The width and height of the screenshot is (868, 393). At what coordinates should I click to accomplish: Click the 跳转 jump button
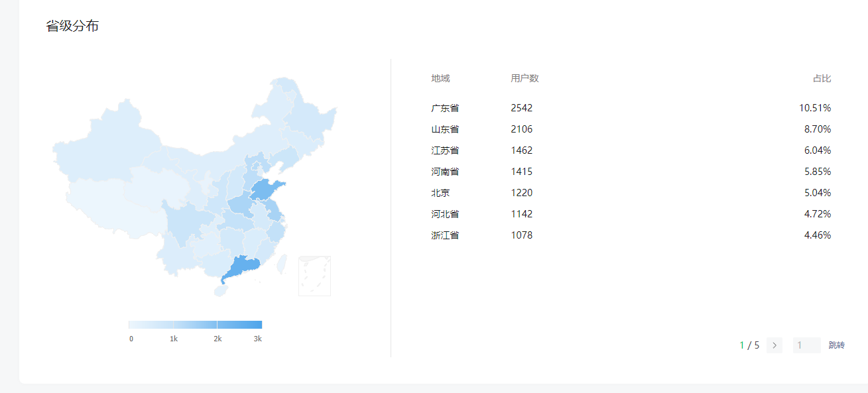837,345
